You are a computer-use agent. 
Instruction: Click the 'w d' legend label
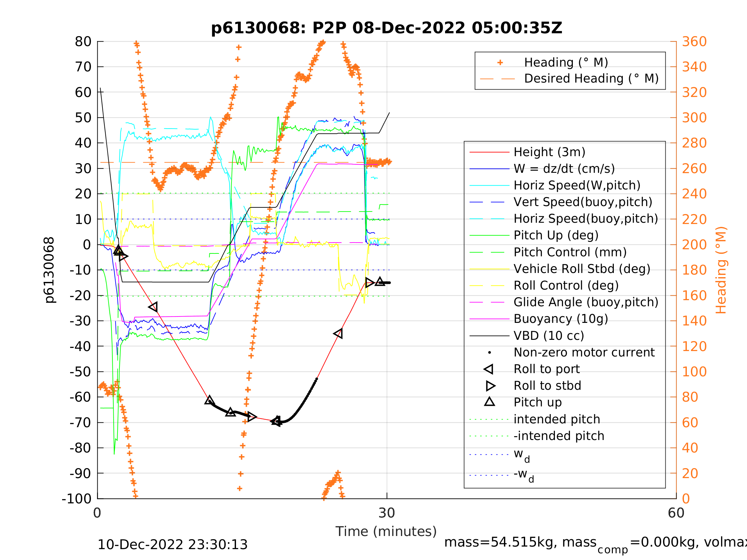pos(522,455)
